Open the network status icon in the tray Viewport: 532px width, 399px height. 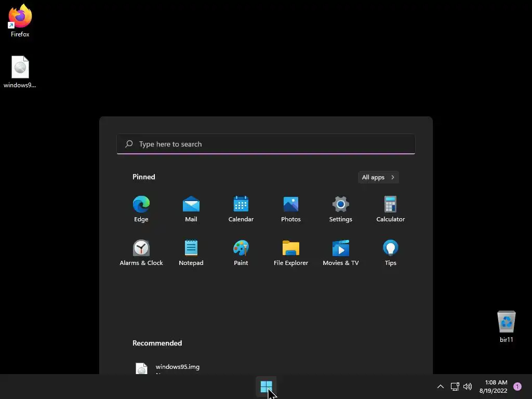pos(455,387)
